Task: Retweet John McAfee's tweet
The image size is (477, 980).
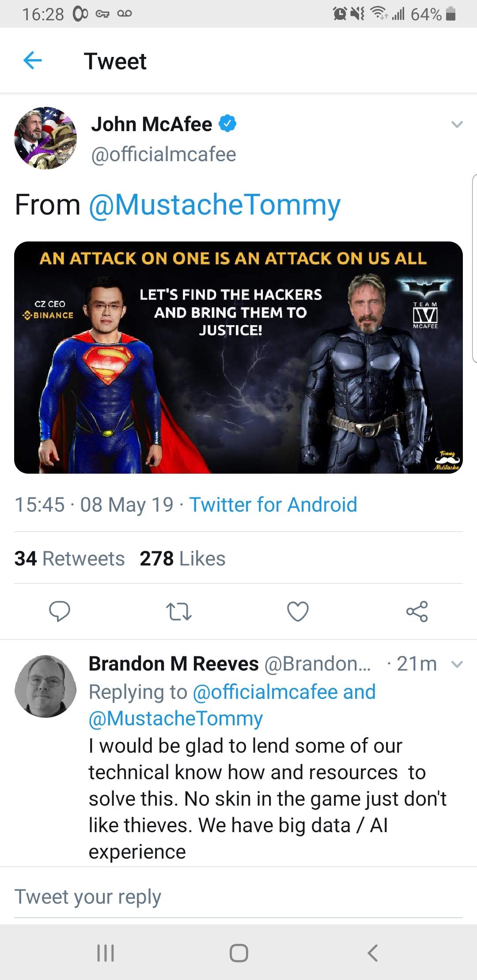Action: 178,611
